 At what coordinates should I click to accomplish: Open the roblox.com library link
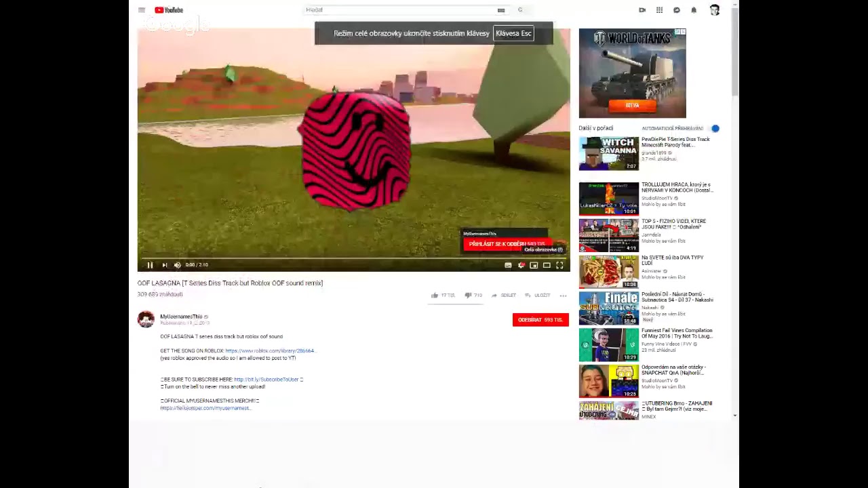point(270,351)
